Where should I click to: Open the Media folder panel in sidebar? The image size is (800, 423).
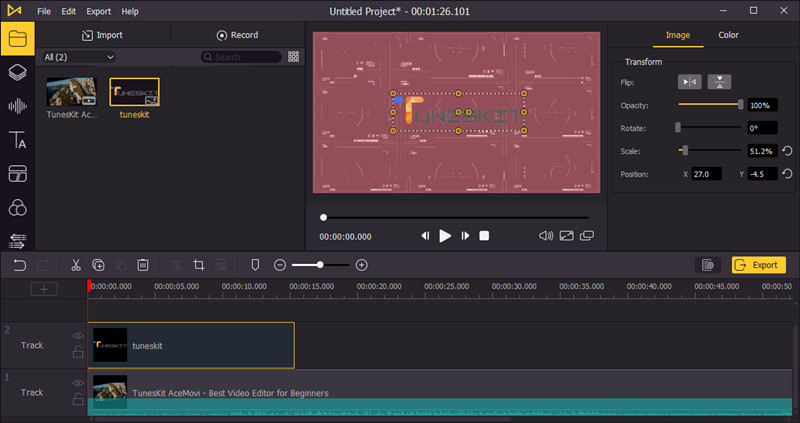pyautogui.click(x=17, y=38)
